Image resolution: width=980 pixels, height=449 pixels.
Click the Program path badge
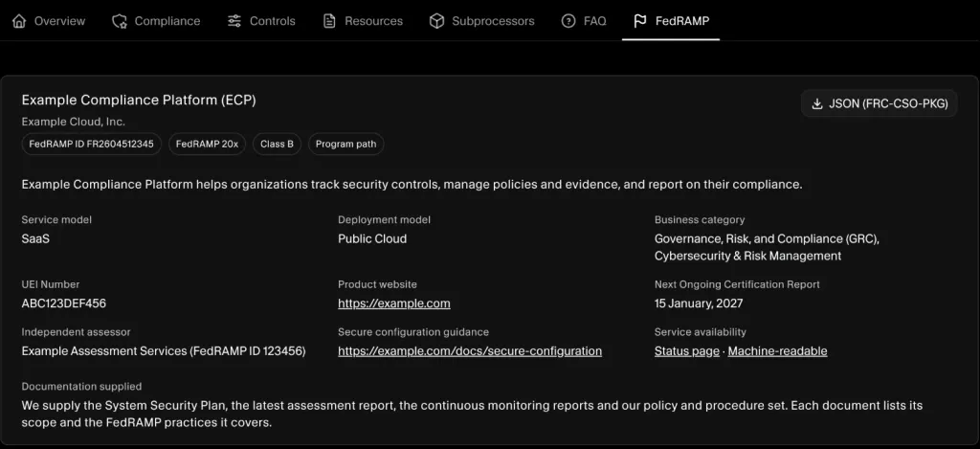346,144
